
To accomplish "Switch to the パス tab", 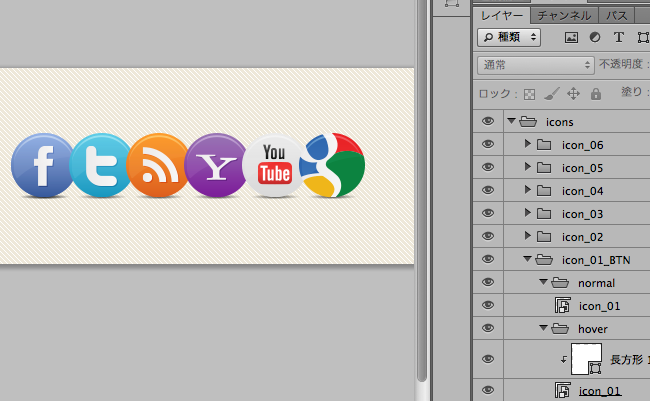I will (617, 15).
